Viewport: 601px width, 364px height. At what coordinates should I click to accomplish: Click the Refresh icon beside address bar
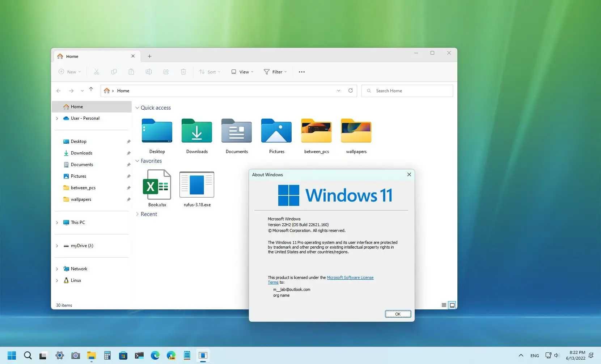(x=350, y=90)
